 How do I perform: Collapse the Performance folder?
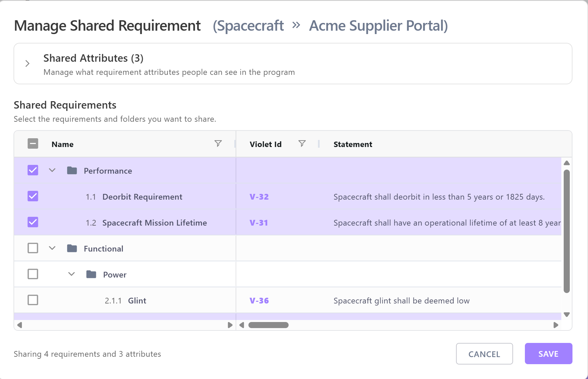[52, 170]
